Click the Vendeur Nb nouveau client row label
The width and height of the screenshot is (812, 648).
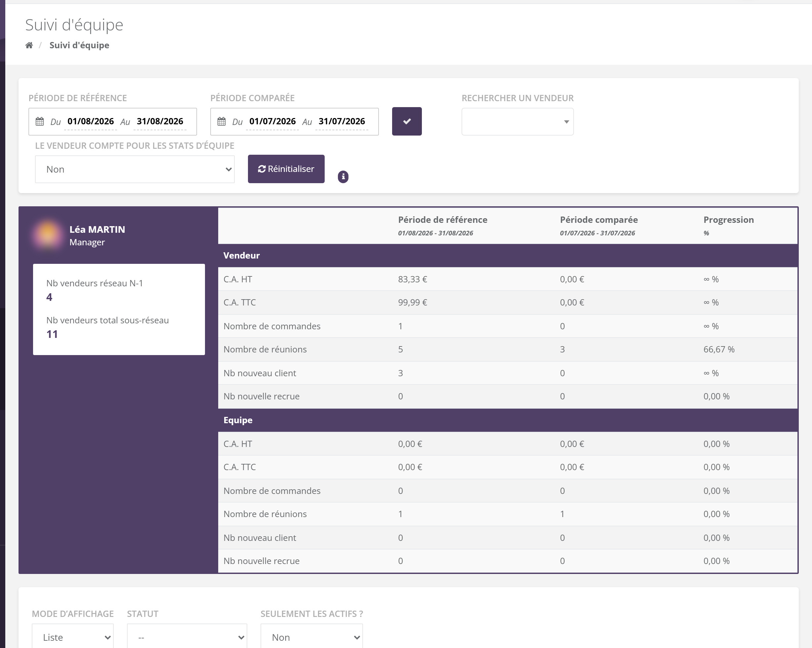tap(260, 373)
